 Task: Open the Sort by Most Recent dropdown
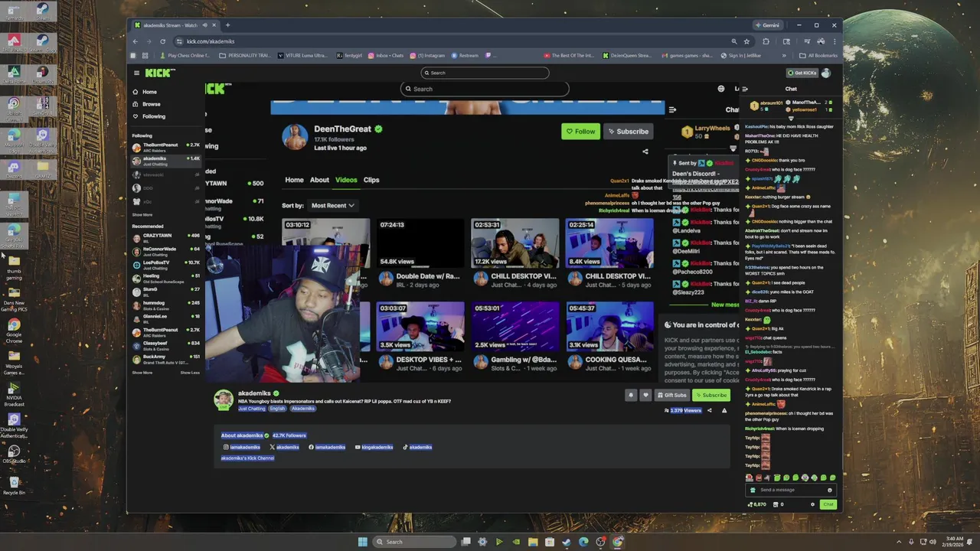[x=332, y=205]
